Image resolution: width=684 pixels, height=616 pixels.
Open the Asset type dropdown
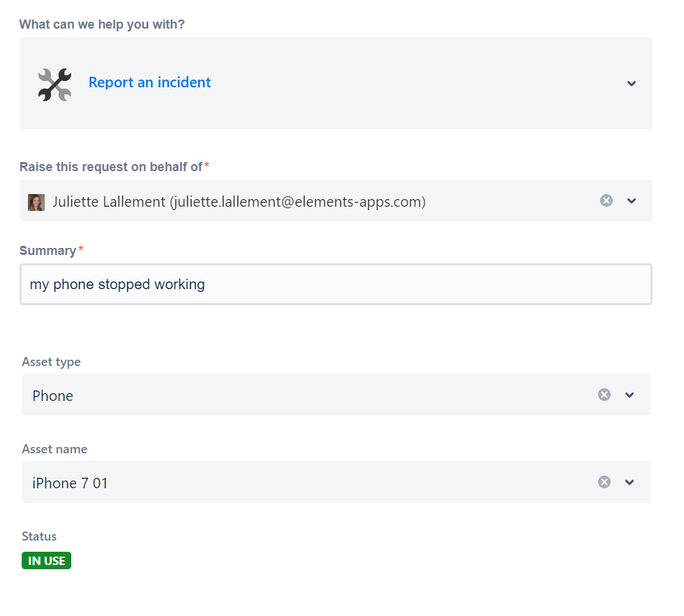click(x=630, y=395)
